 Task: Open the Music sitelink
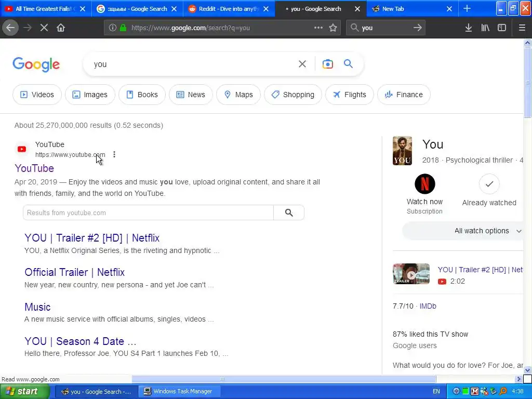point(37,307)
